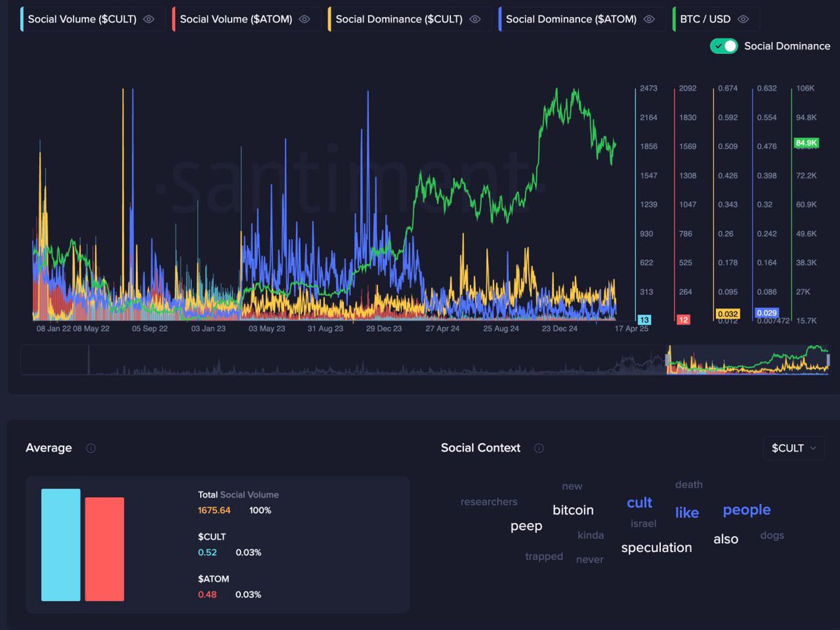Click the right handle of the range brush
Viewport: 840px width, 630px height.
(x=828, y=360)
